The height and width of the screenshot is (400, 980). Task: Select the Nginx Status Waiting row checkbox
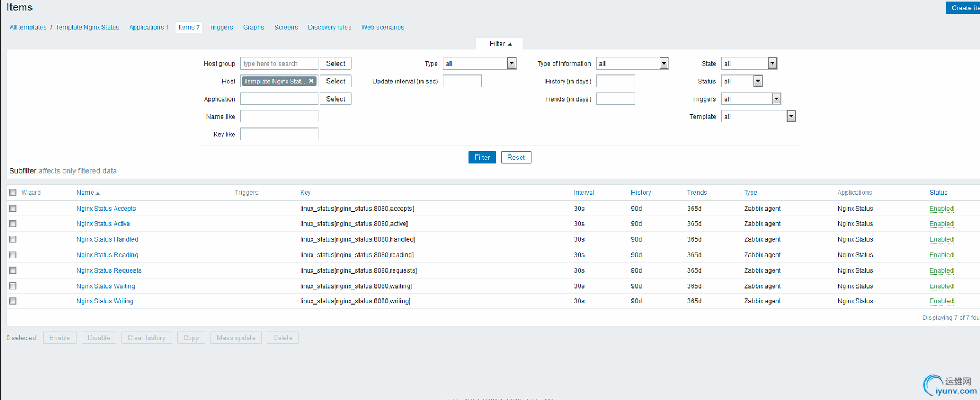click(x=13, y=286)
